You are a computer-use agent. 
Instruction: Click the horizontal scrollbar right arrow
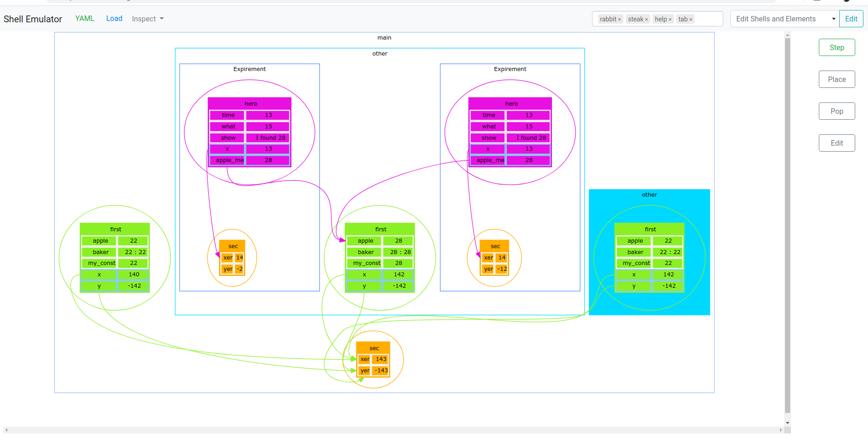(x=781, y=430)
